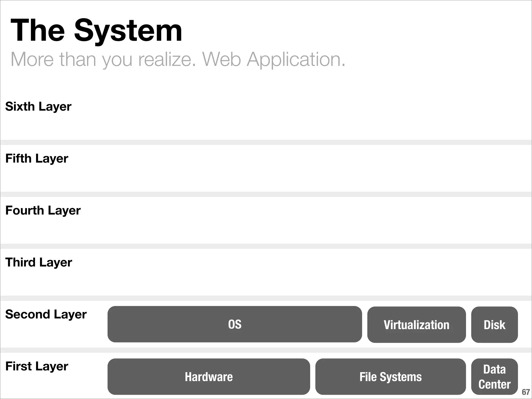Image resolution: width=532 pixels, height=399 pixels.
Task: Click the slide number 67
Action: pos(526,392)
